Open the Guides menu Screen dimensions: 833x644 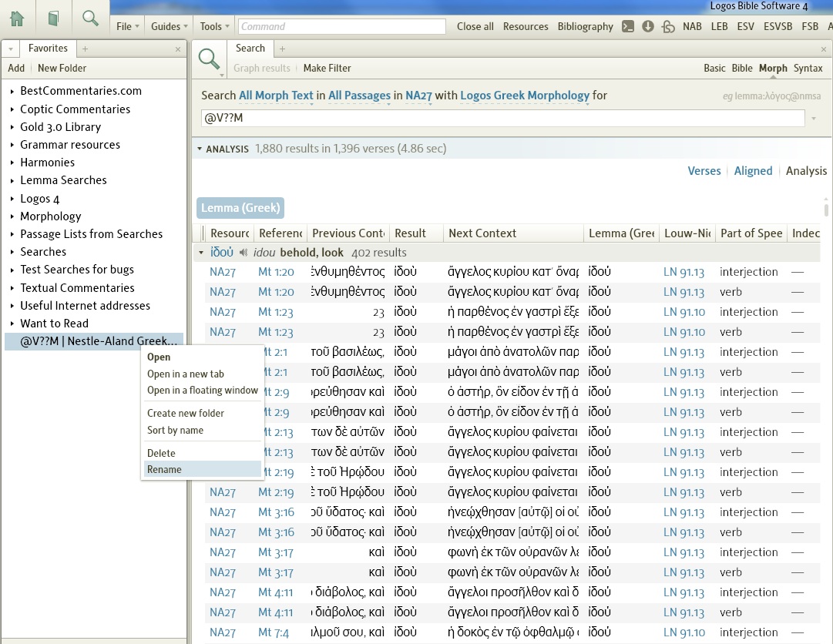(x=169, y=26)
